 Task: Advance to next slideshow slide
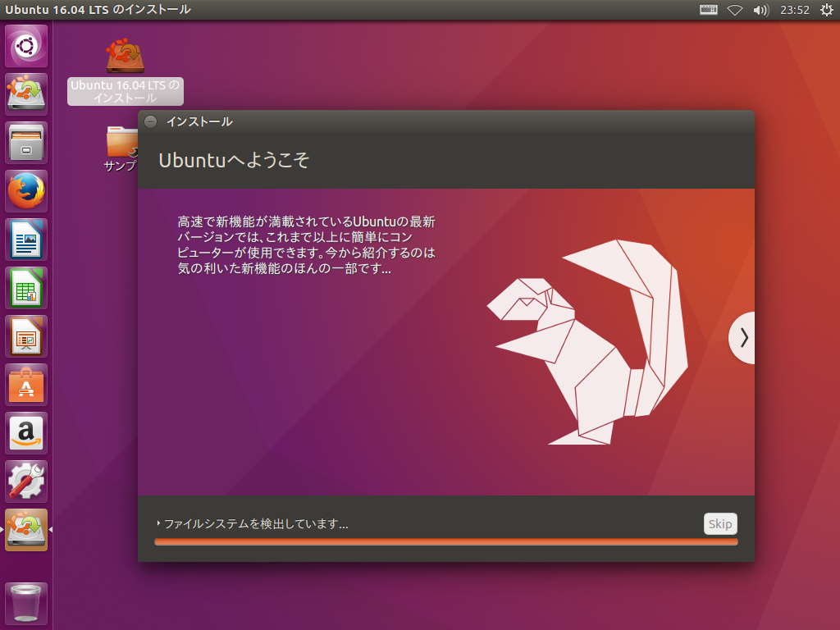pos(742,338)
